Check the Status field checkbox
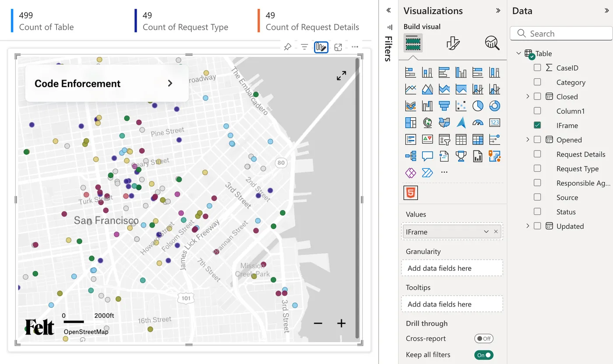This screenshot has width=613, height=364. tap(537, 212)
